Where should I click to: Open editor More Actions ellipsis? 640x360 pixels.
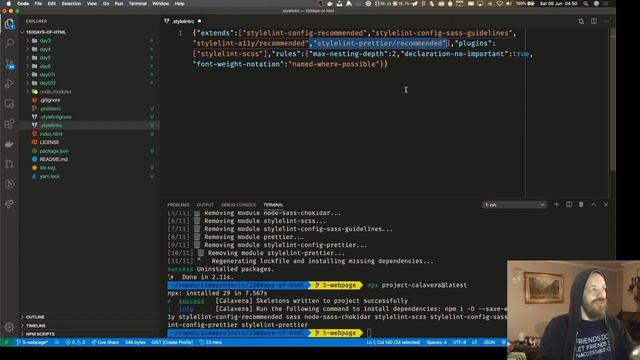[x=606, y=21]
